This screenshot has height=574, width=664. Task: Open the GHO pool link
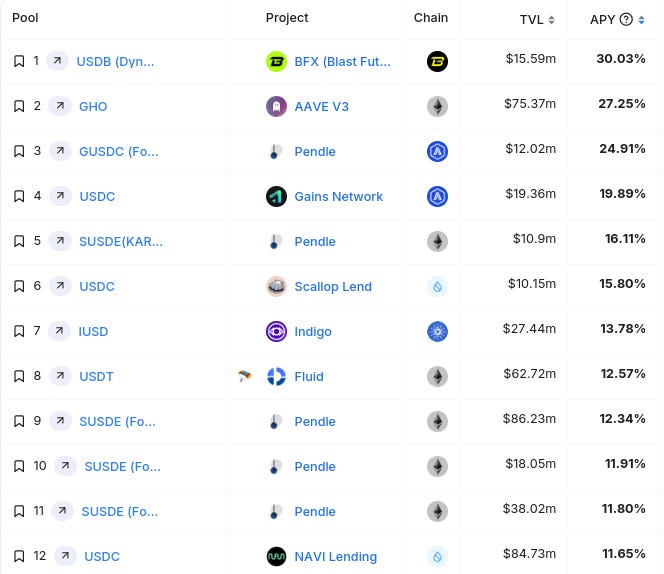click(x=93, y=106)
